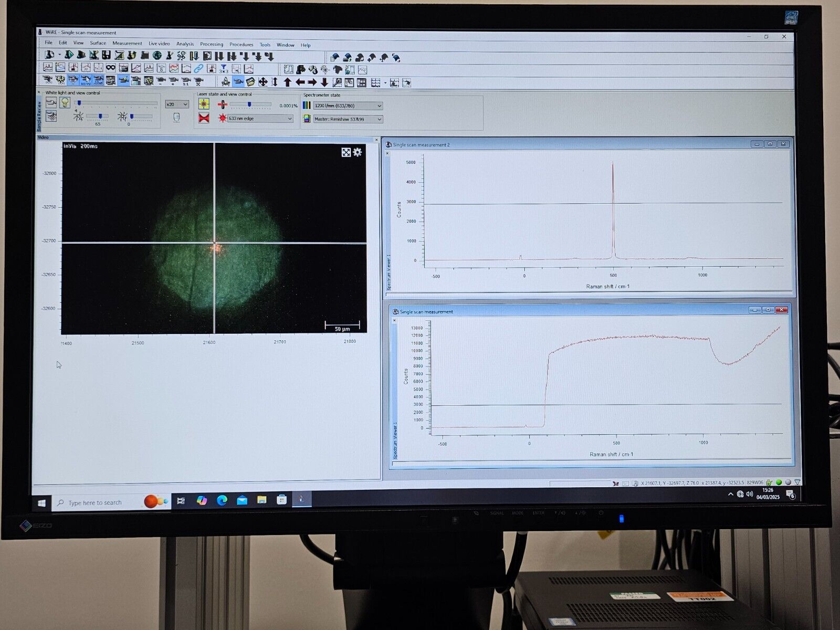This screenshot has height=630, width=840.
Task: Click the globe icon in top toolbar
Action: (157, 55)
